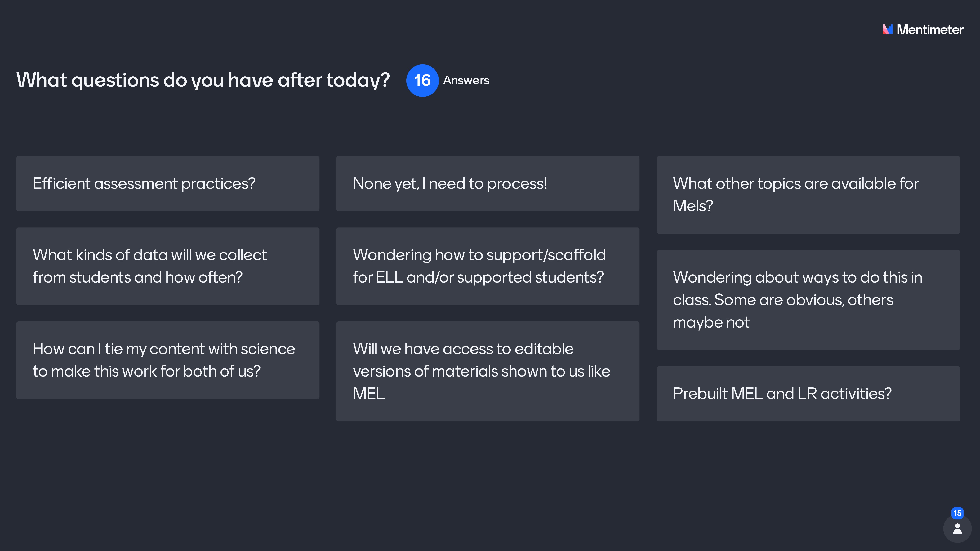
Task: Click the participants person icon
Action: [x=957, y=529]
